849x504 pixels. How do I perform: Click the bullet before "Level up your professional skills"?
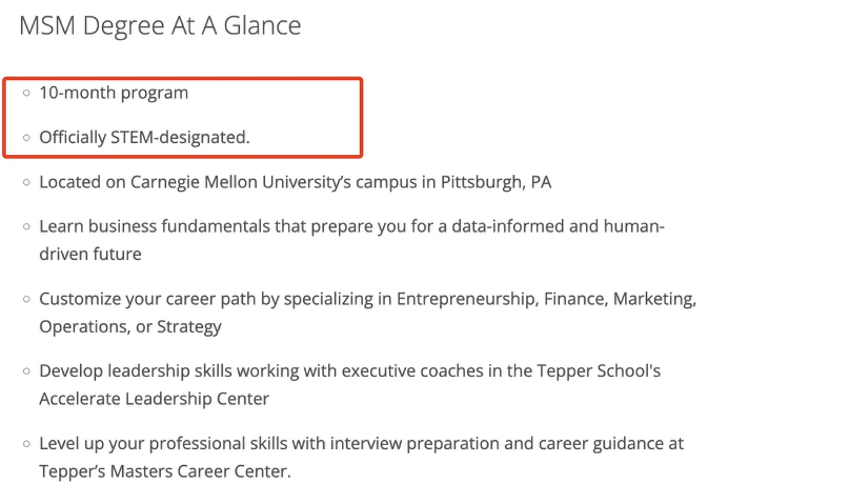[x=26, y=445]
